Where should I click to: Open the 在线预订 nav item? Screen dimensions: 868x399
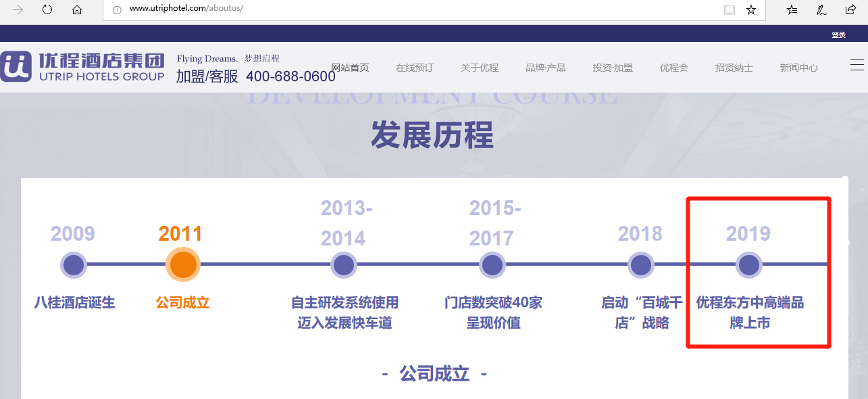(415, 68)
